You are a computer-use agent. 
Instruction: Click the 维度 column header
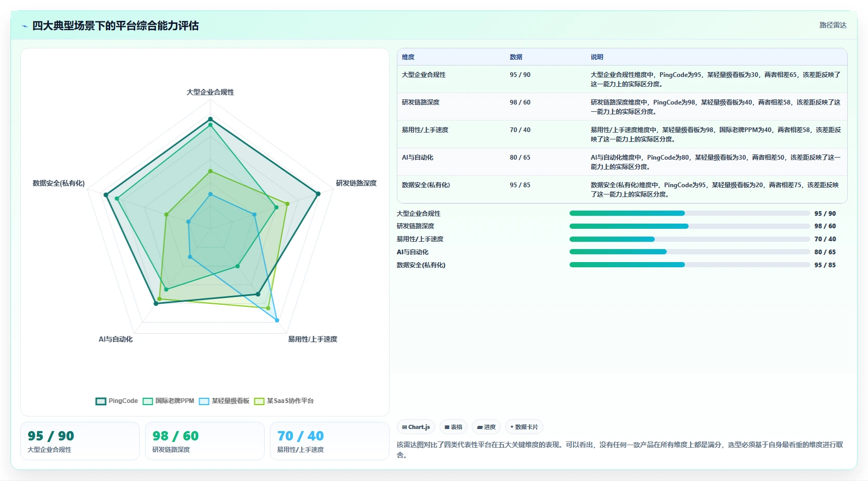408,57
